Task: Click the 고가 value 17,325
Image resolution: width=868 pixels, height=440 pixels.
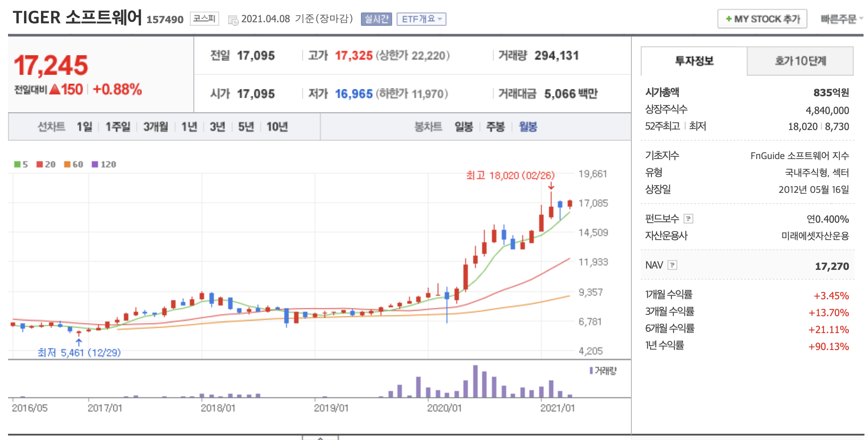Action: (x=354, y=56)
